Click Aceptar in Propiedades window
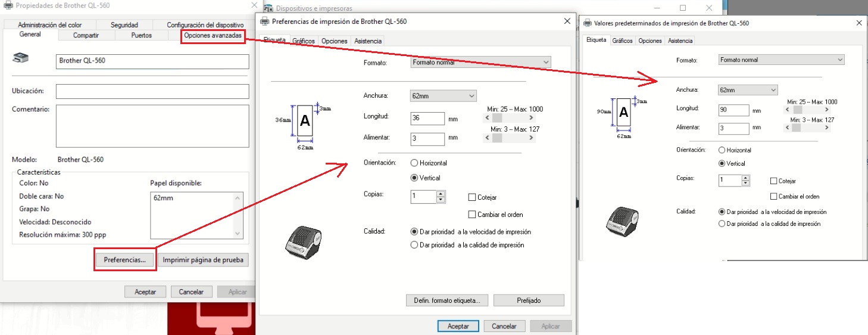The height and width of the screenshot is (335, 868). 145,291
